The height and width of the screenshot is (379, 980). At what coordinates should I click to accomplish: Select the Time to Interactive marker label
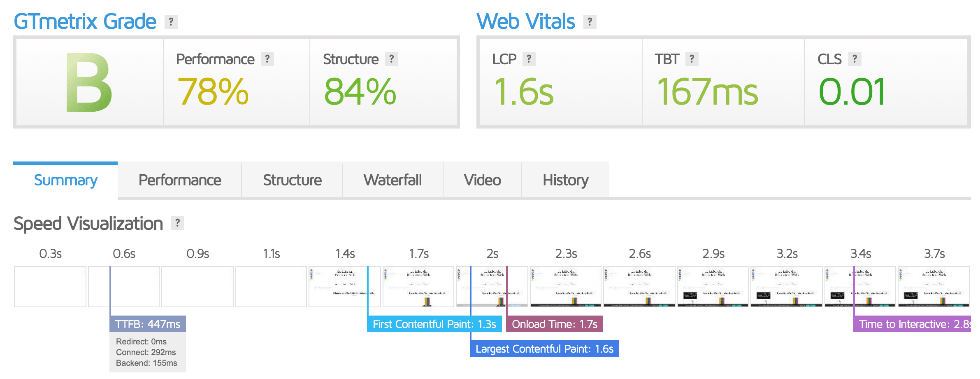tap(913, 324)
